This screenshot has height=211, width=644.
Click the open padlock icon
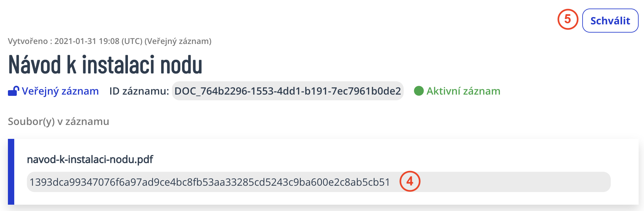pyautogui.click(x=13, y=91)
